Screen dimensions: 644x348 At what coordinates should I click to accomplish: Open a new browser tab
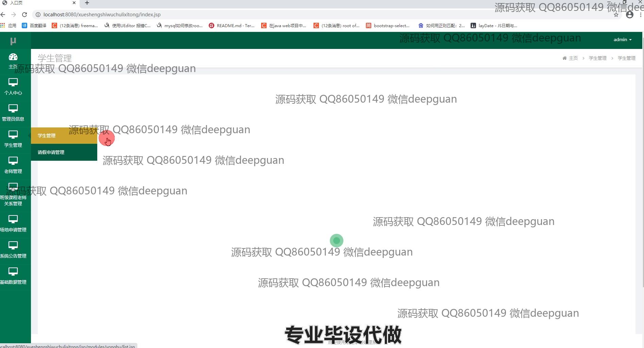tap(87, 3)
